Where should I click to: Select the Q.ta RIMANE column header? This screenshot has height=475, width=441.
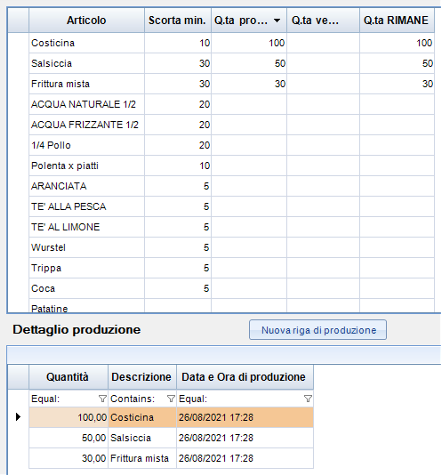[x=396, y=20]
